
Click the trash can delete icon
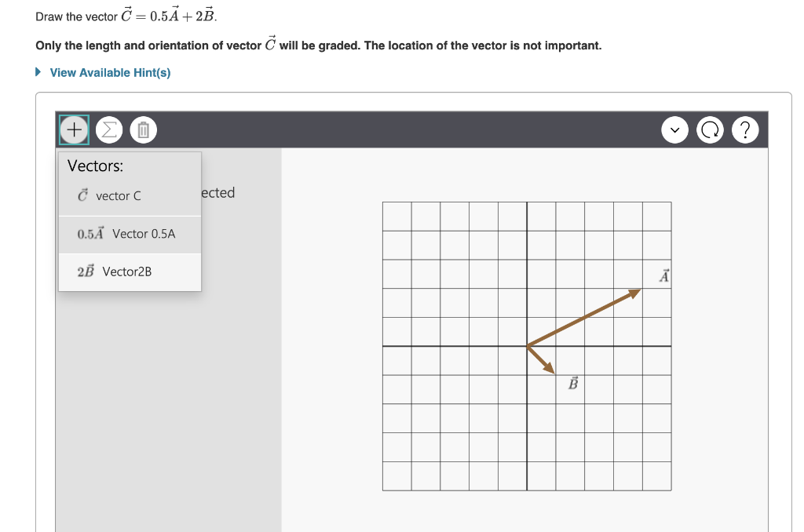coord(143,129)
